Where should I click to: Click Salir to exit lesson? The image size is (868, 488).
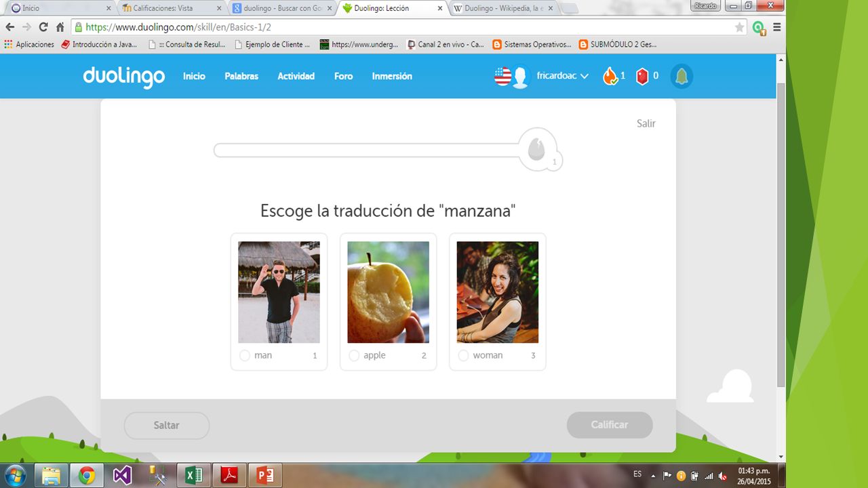[646, 123]
